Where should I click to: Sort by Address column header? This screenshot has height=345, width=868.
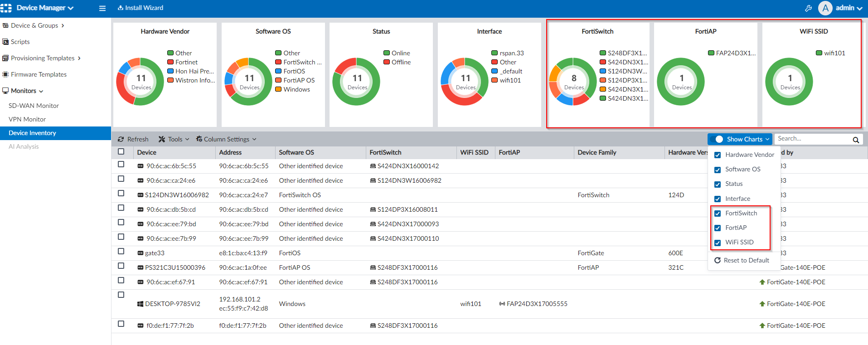[230, 152]
